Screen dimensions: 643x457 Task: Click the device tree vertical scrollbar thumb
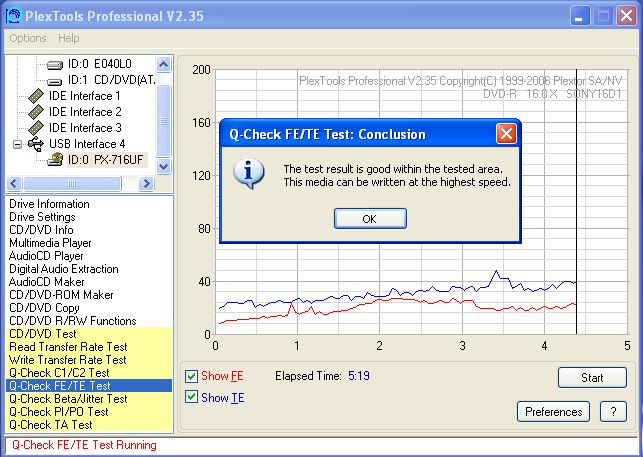pyautogui.click(x=163, y=121)
